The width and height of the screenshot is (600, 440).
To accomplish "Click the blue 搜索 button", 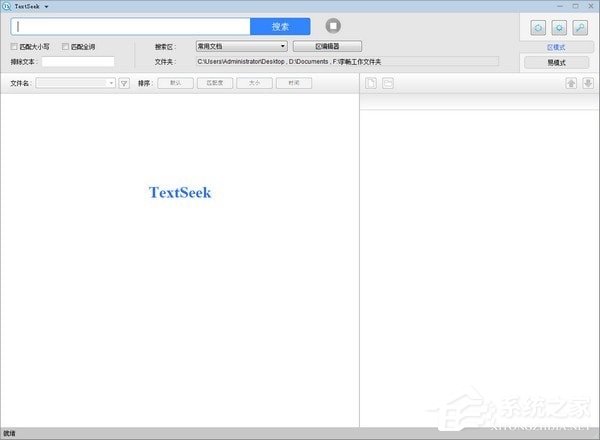I will [x=280, y=26].
